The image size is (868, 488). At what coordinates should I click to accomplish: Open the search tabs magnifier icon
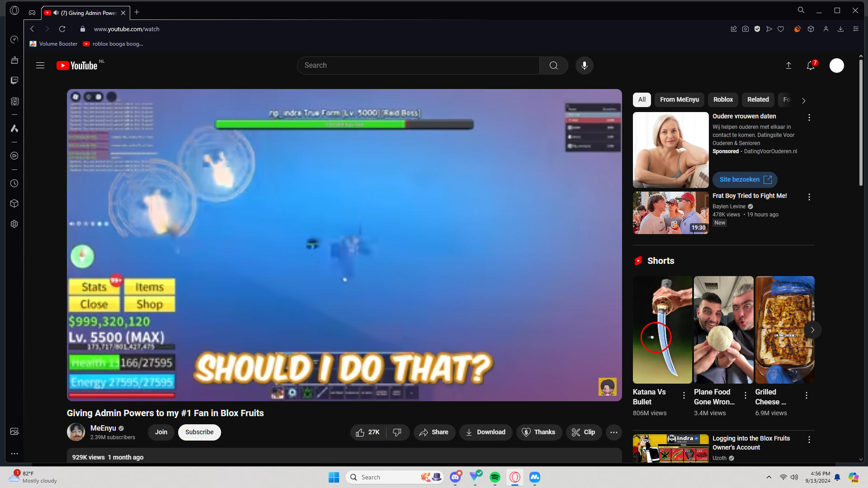(801, 10)
